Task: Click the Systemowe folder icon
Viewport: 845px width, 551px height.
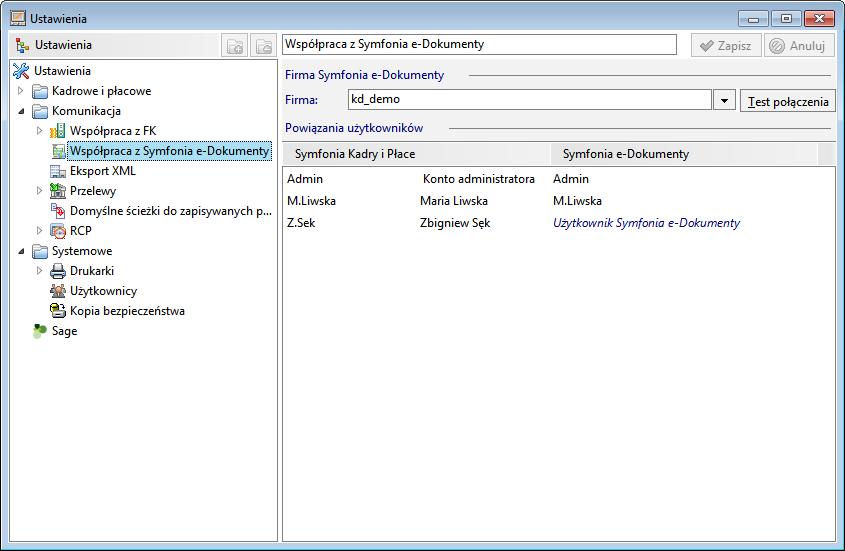Action: click(x=40, y=251)
